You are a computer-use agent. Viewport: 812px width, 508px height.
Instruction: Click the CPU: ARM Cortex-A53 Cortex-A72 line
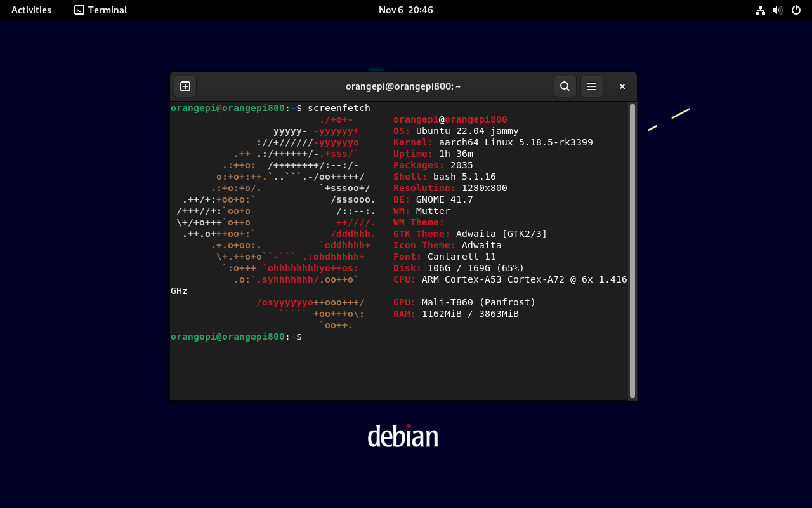(x=510, y=279)
